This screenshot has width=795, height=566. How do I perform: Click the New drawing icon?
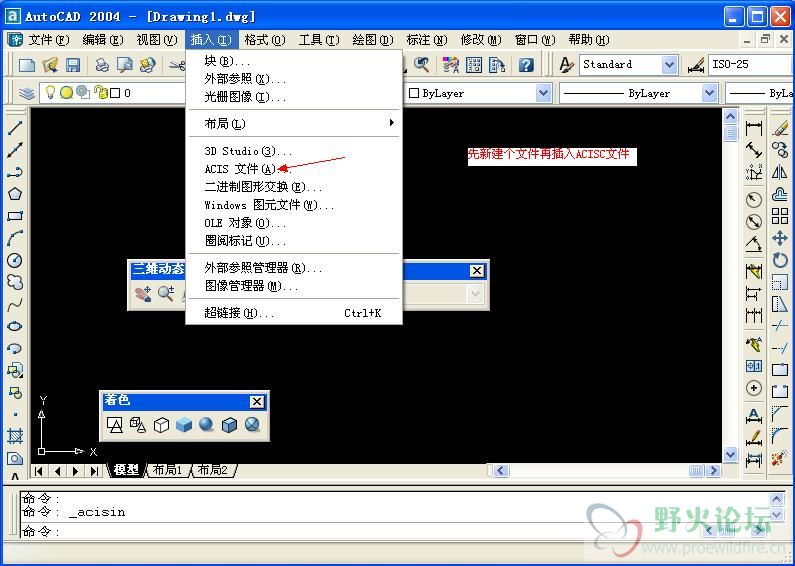tap(27, 65)
